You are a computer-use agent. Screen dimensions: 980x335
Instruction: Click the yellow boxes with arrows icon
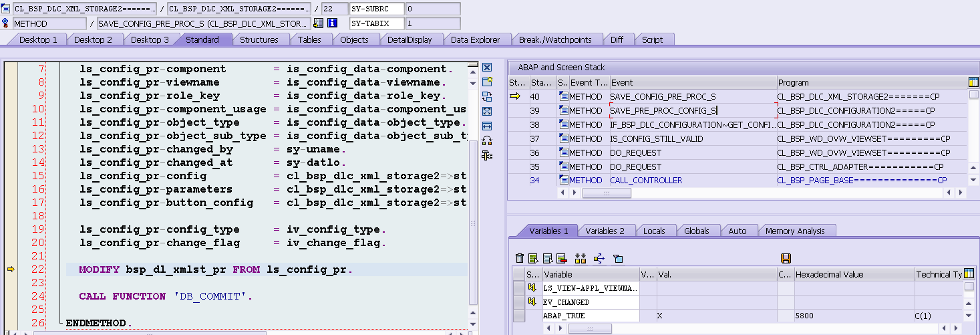click(x=580, y=258)
